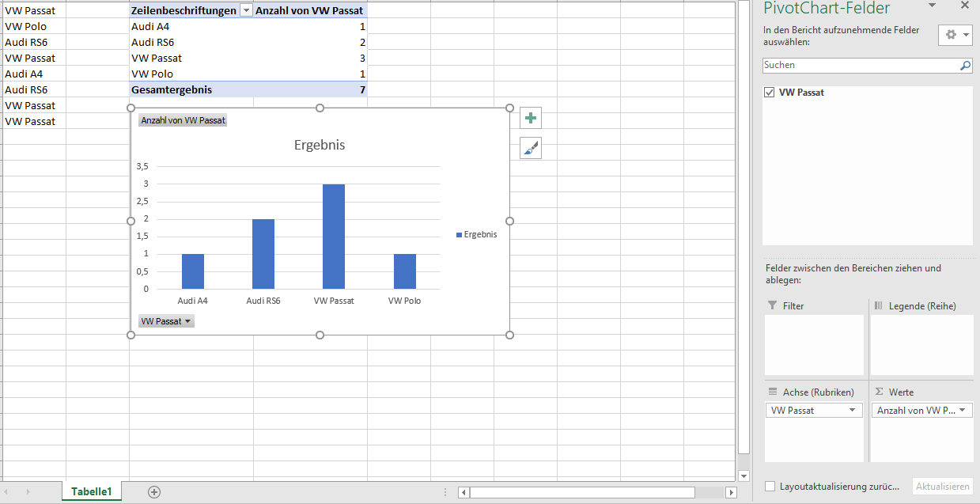Select the VW Polo cell in source column
Screen dimensions: 980x504
pyautogui.click(x=34, y=26)
